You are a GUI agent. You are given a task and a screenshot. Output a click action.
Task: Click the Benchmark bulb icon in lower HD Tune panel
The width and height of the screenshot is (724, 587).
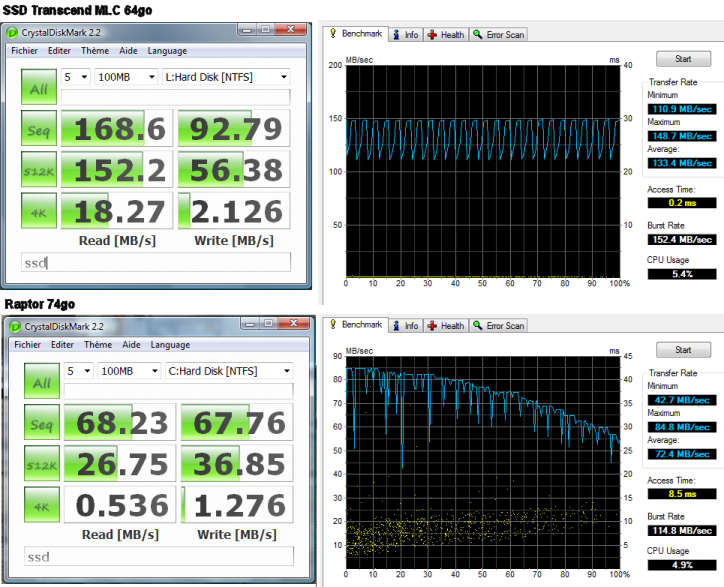click(x=333, y=325)
